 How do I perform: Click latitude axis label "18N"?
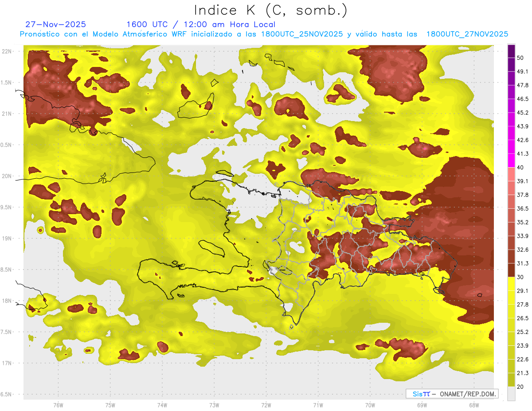(7, 301)
